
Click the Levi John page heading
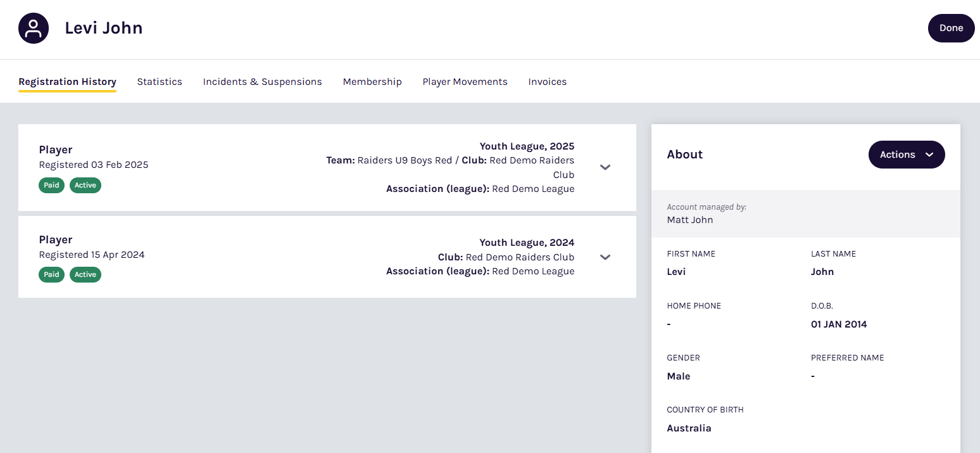pyautogui.click(x=104, y=29)
